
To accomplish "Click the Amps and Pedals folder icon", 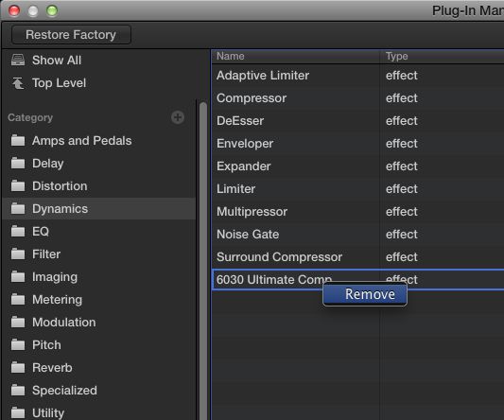I will point(18,141).
